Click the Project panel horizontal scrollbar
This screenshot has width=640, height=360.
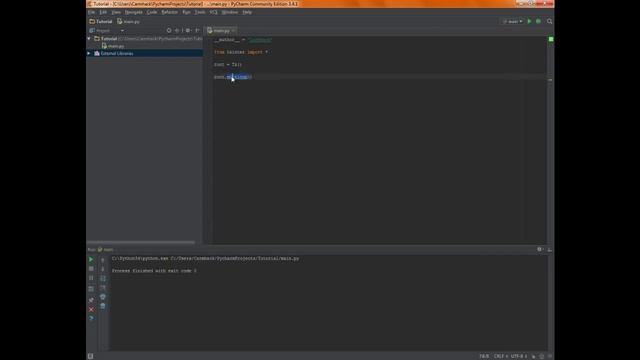[x=141, y=242]
